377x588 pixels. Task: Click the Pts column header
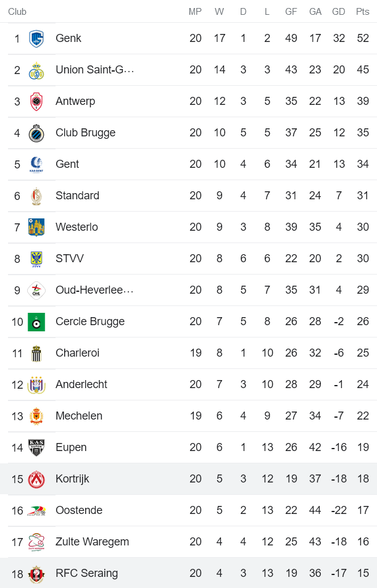[x=362, y=11]
